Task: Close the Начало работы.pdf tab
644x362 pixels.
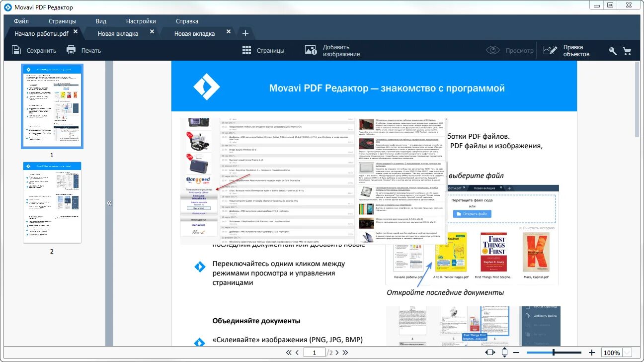Action: point(76,31)
